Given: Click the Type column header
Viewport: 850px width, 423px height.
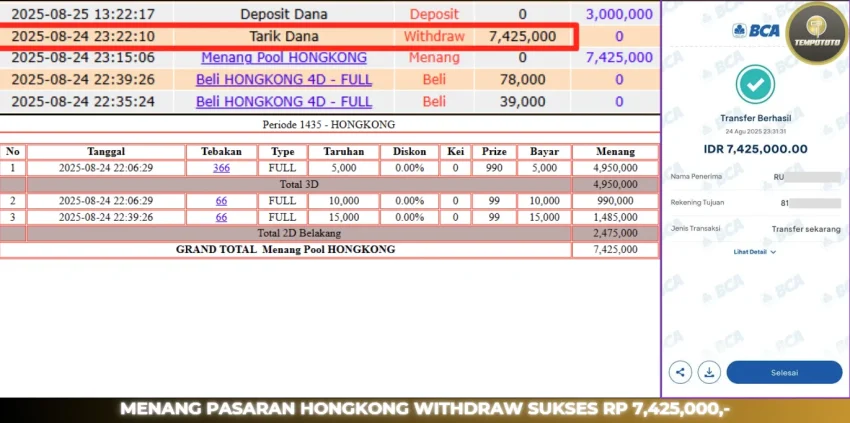Looking at the screenshot, I should 282,152.
